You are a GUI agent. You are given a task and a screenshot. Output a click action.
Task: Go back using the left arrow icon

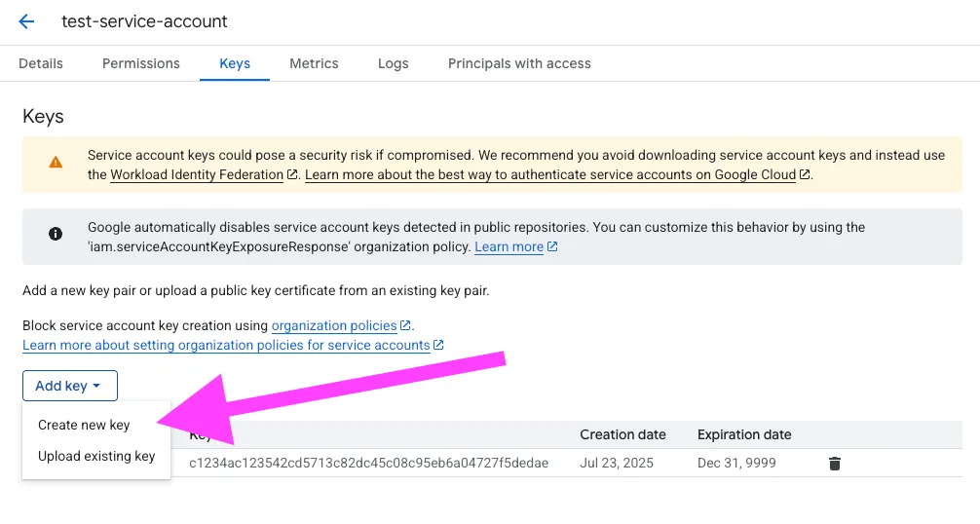(26, 21)
